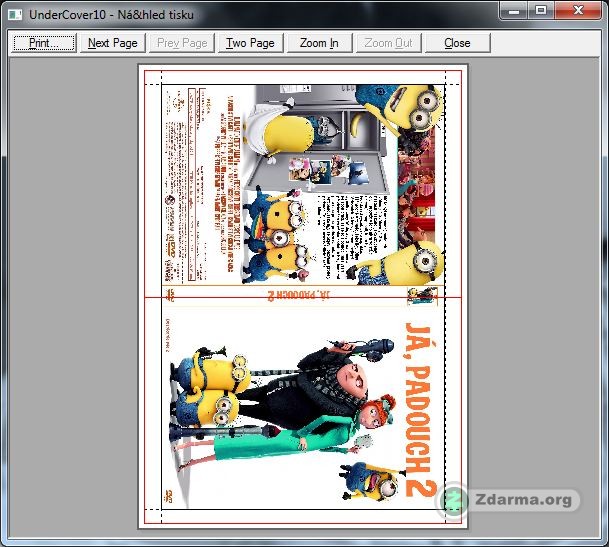Viewport: 609px width, 547px height.
Task: Click the greyed Zoom Out button
Action: [x=388, y=43]
